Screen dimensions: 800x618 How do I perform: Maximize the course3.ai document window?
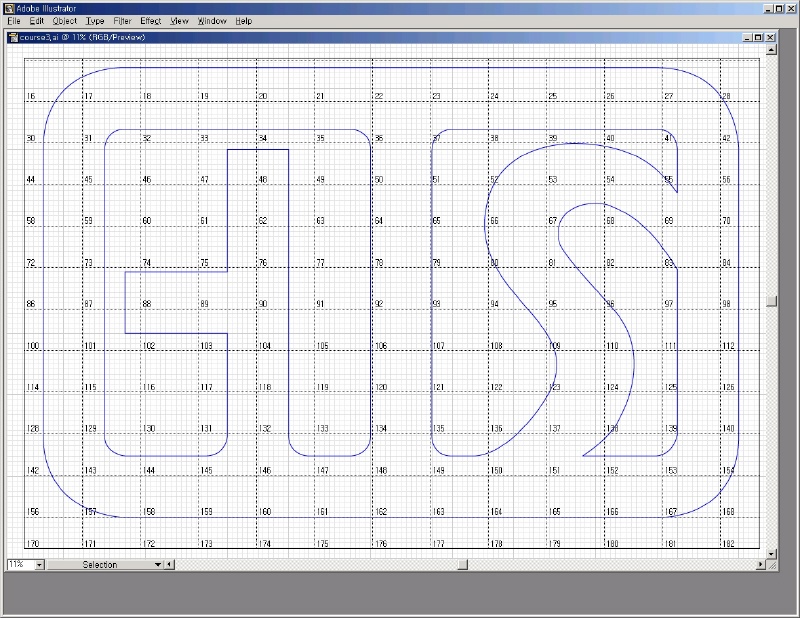[x=758, y=37]
